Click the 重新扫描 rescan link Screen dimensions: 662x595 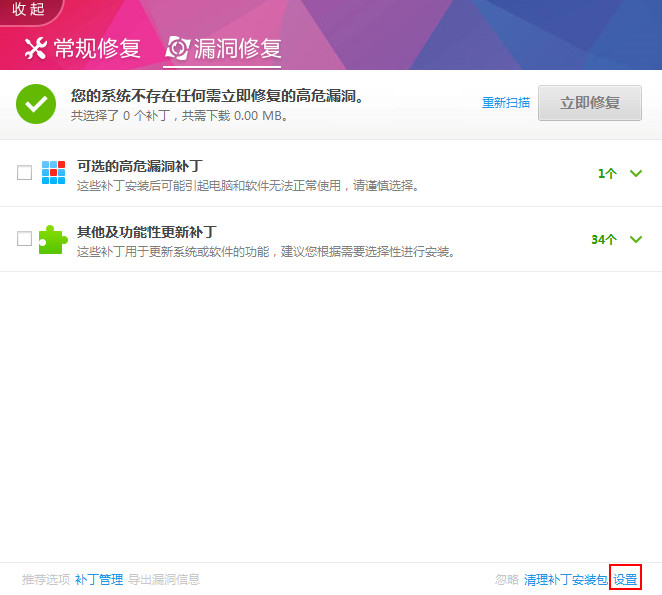pyautogui.click(x=506, y=103)
